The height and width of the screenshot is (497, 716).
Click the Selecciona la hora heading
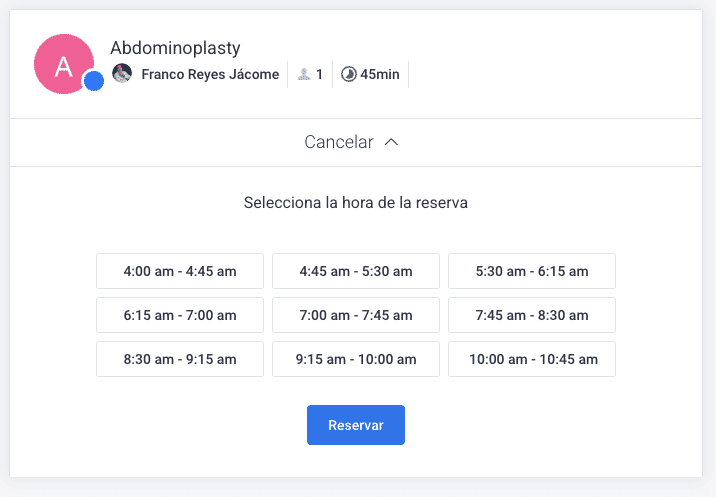(x=356, y=202)
